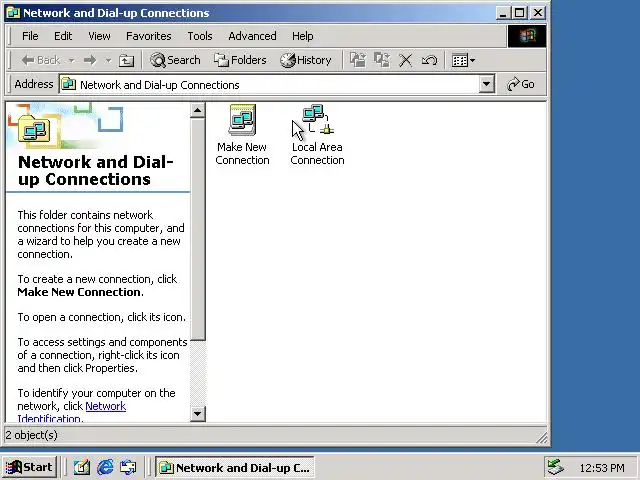The width and height of the screenshot is (640, 480).
Task: Select the Local Area Connection icon
Action: (318, 135)
